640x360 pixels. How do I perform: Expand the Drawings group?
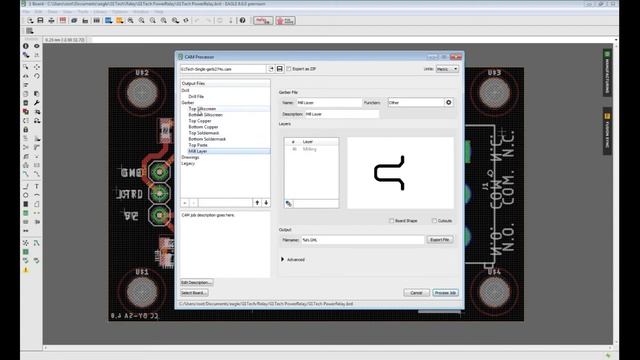point(190,157)
